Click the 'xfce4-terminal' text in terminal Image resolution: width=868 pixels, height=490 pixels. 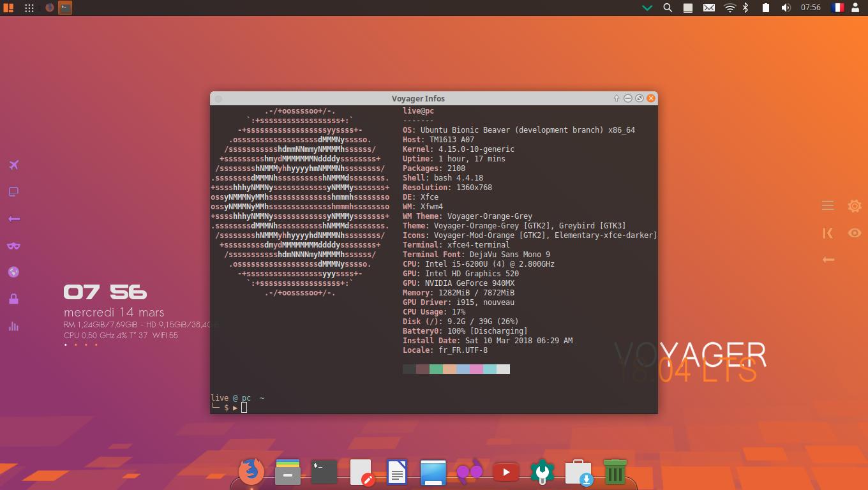[478, 245]
